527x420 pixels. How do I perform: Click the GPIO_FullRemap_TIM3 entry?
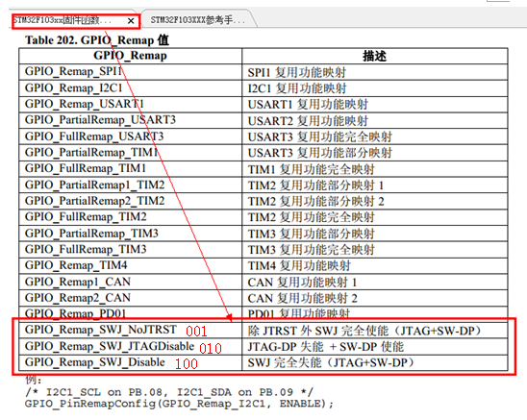point(131,249)
